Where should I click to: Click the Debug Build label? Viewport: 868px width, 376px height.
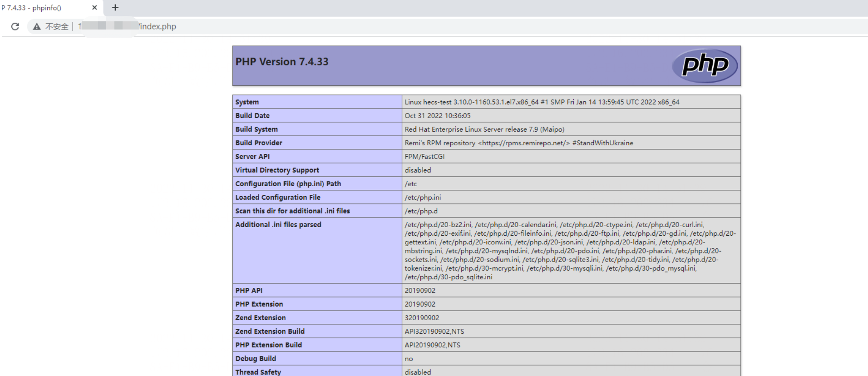point(256,359)
